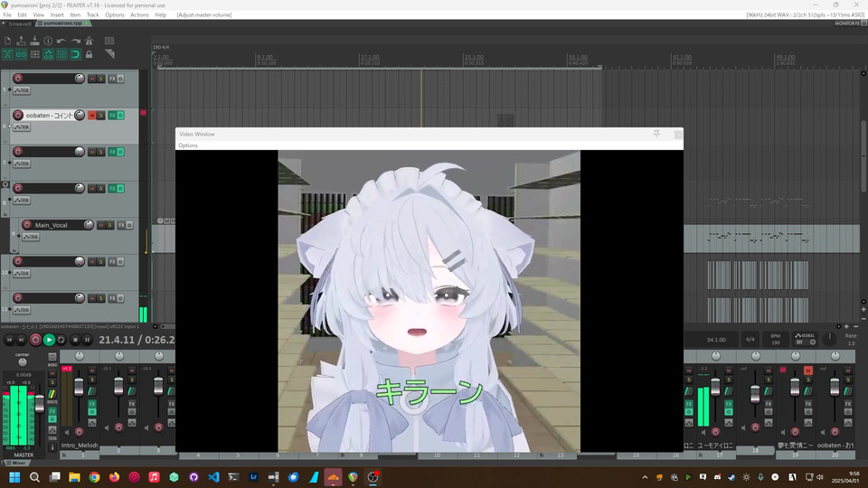Open routing on Intro_Melody mixer strip
The width and height of the screenshot is (868, 488).
pos(92,391)
